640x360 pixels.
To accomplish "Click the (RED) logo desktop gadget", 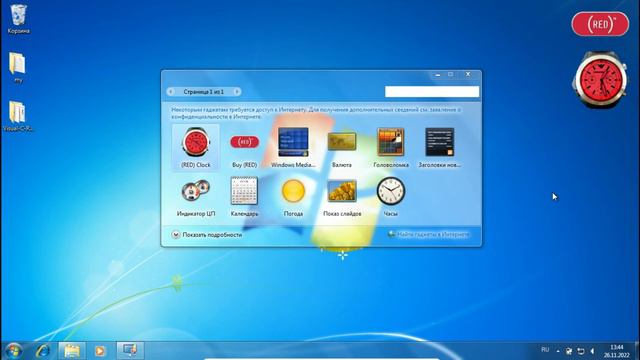I will coord(600,24).
